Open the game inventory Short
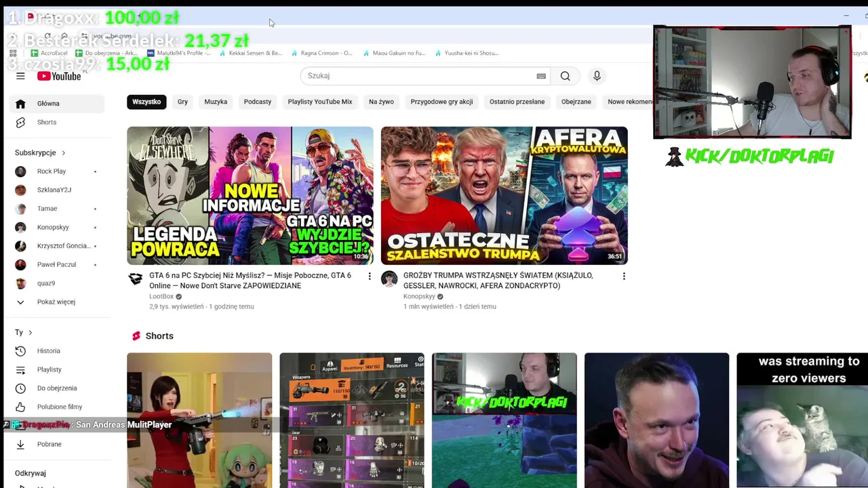 point(352,420)
